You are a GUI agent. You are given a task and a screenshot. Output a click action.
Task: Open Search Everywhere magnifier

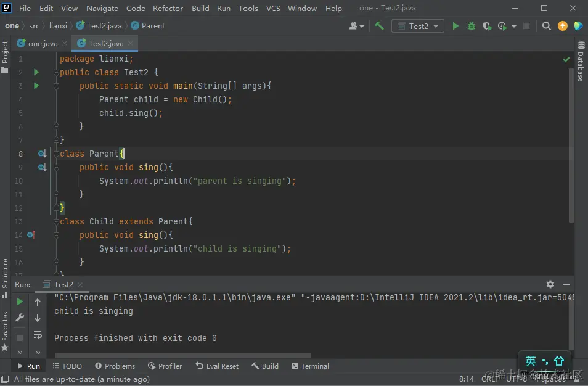click(x=546, y=26)
